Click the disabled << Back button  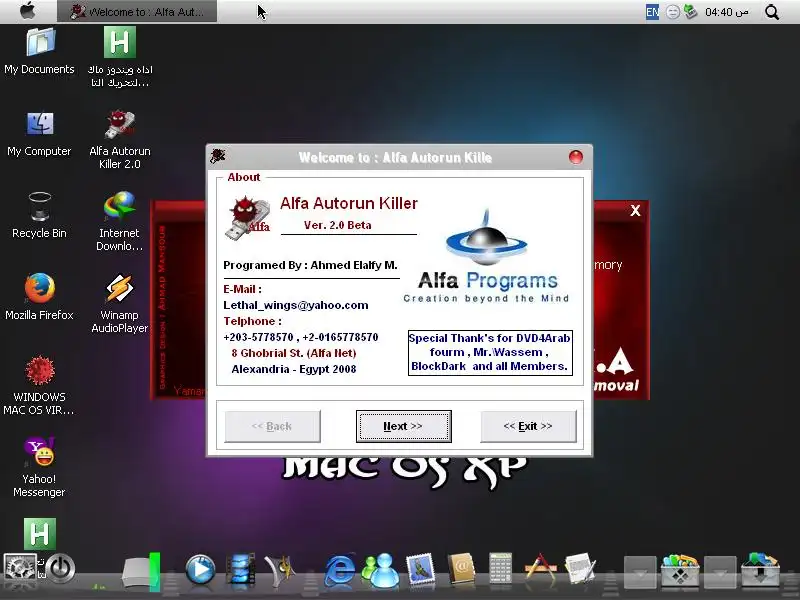272,427
